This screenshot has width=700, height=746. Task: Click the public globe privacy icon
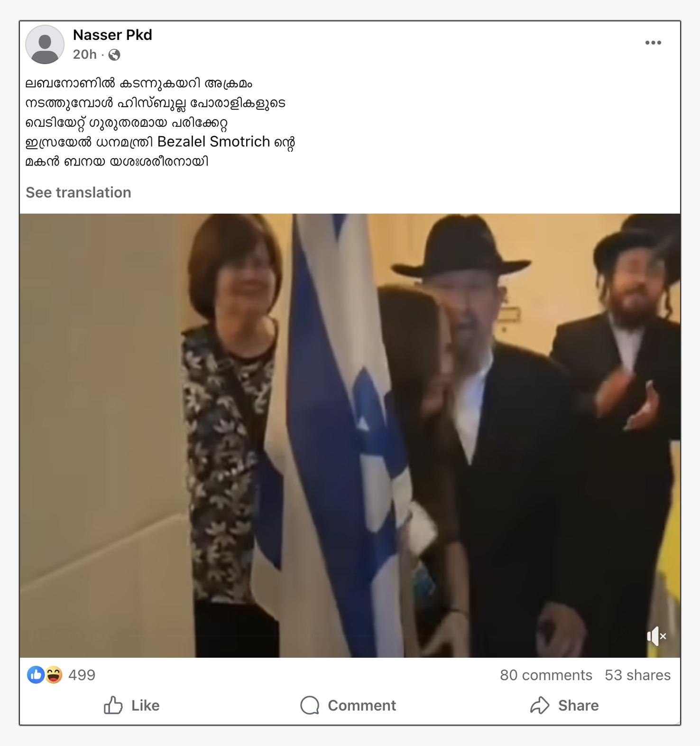pyautogui.click(x=114, y=55)
